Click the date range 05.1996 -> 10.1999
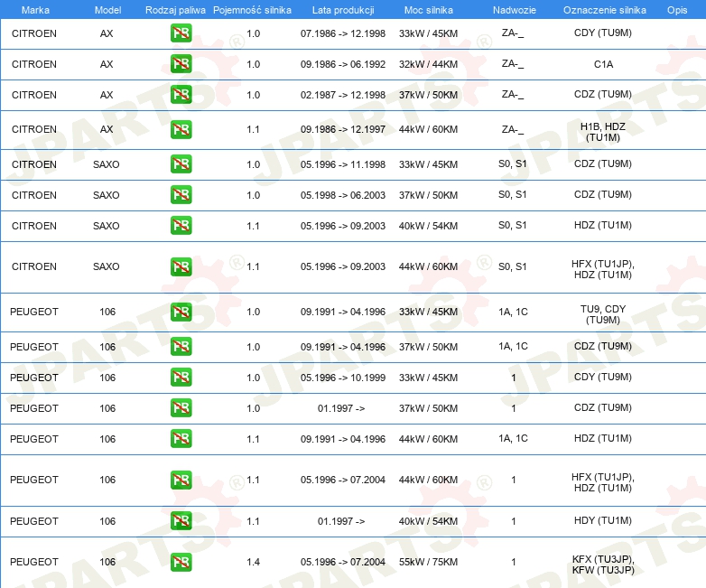Image resolution: width=706 pixels, height=588 pixels. (343, 378)
